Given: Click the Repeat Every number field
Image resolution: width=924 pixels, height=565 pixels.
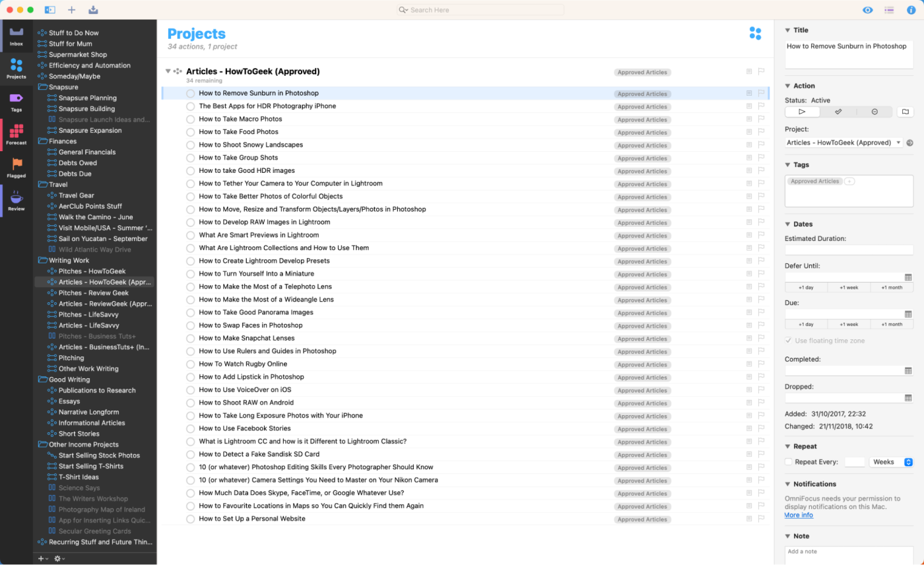Looking at the screenshot, I should 855,462.
